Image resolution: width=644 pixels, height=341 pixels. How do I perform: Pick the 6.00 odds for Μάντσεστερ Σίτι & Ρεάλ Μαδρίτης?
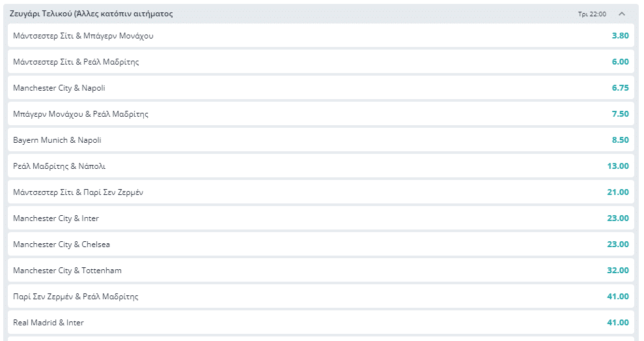click(x=620, y=62)
